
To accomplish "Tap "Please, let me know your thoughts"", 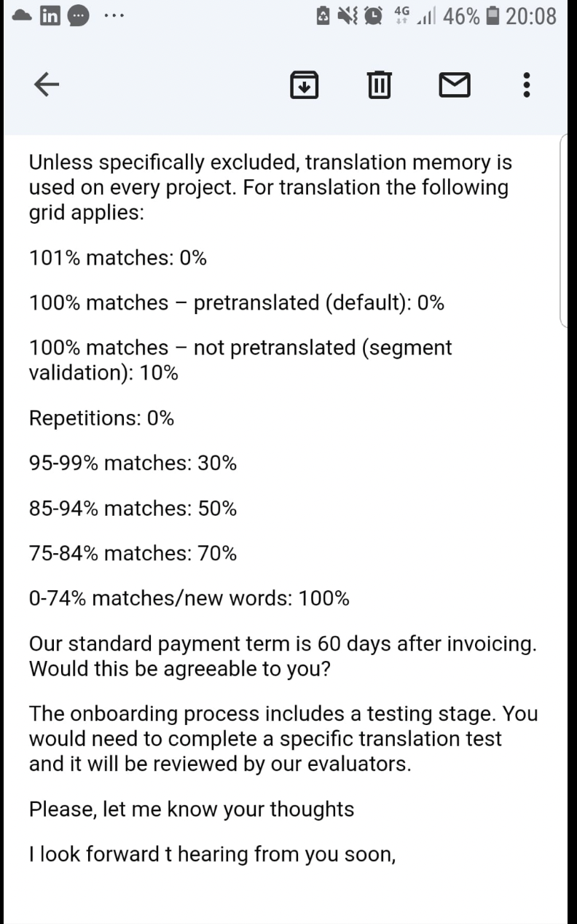I will pos(192,809).
